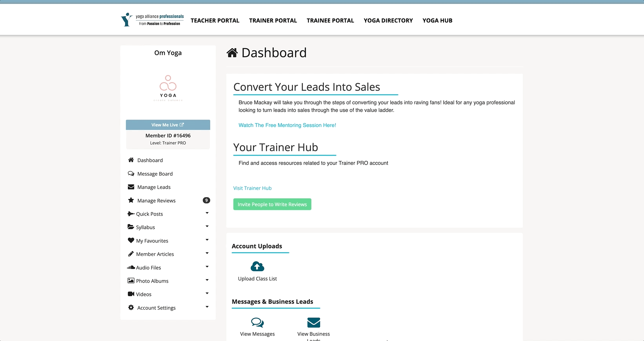Open the Yoga Hub navigation item
Image resolution: width=644 pixels, height=341 pixels.
pyautogui.click(x=437, y=20)
